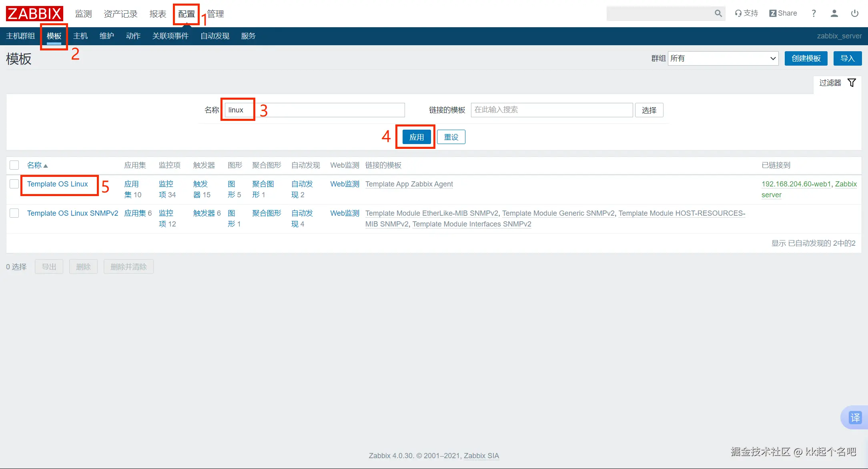Viewport: 868px width, 469px height.
Task: Switch to the 主机 submenu tab
Action: pos(80,36)
